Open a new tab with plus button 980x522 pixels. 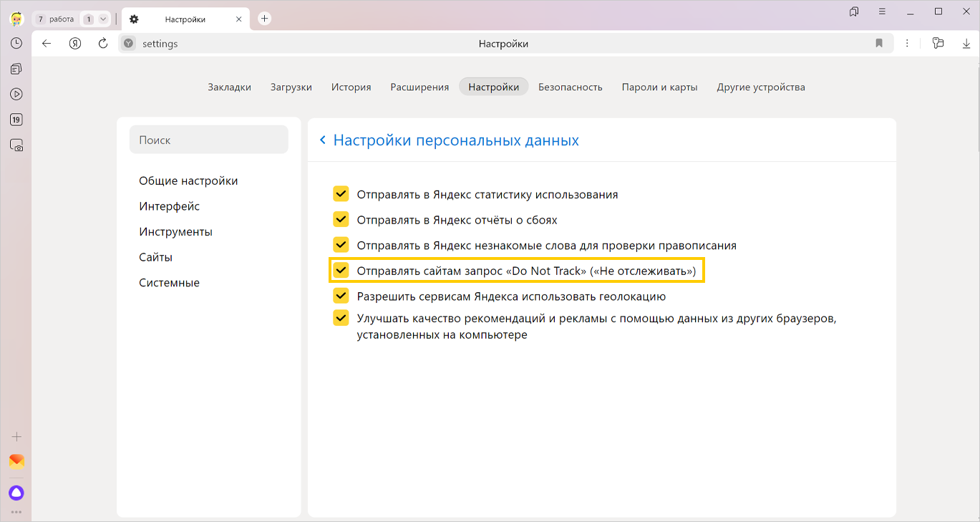click(x=264, y=19)
